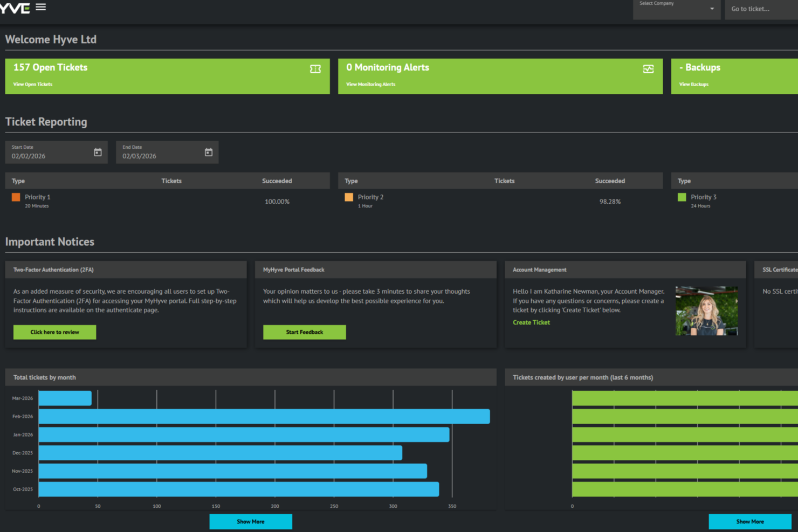Show More tickets by month
The width and height of the screenshot is (798, 532).
(x=250, y=521)
